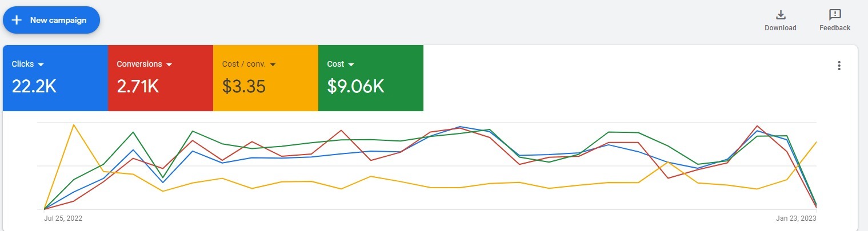Click the New campaign button label
The image size is (868, 231).
[58, 20]
